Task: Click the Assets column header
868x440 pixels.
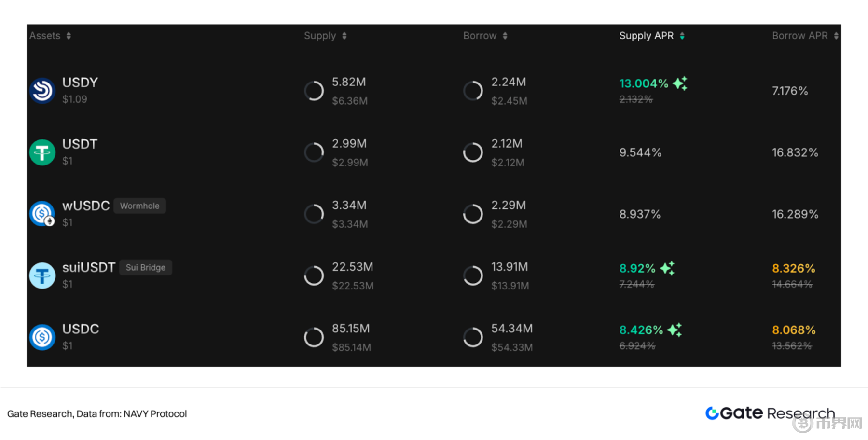Action: (x=45, y=36)
